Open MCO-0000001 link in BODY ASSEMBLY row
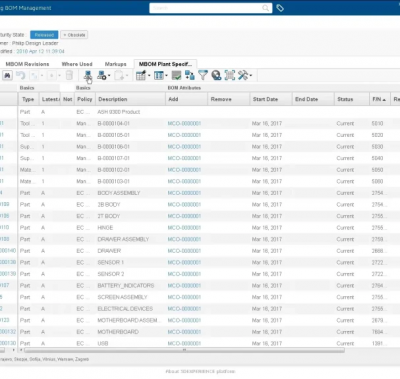Screen dimensions: 400x379 [184, 193]
